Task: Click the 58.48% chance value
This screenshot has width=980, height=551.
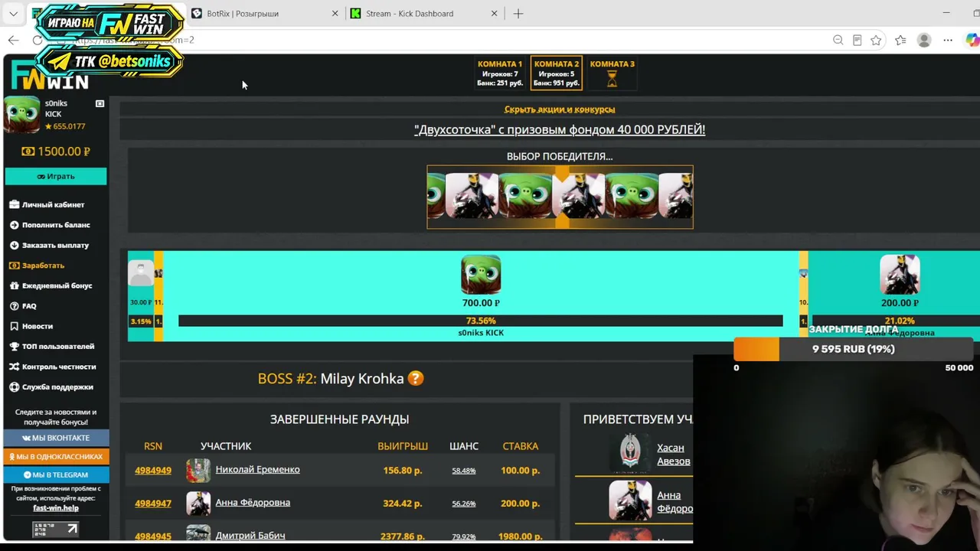Action: coord(464,471)
